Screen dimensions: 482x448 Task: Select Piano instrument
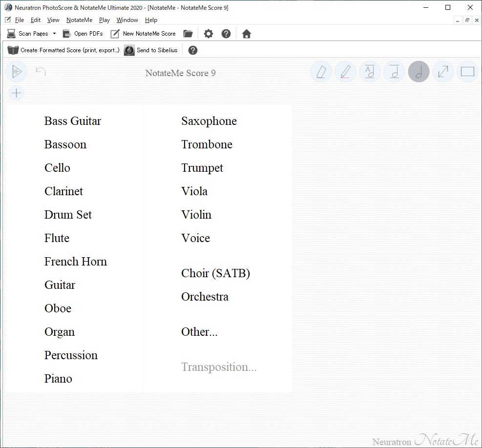58,379
